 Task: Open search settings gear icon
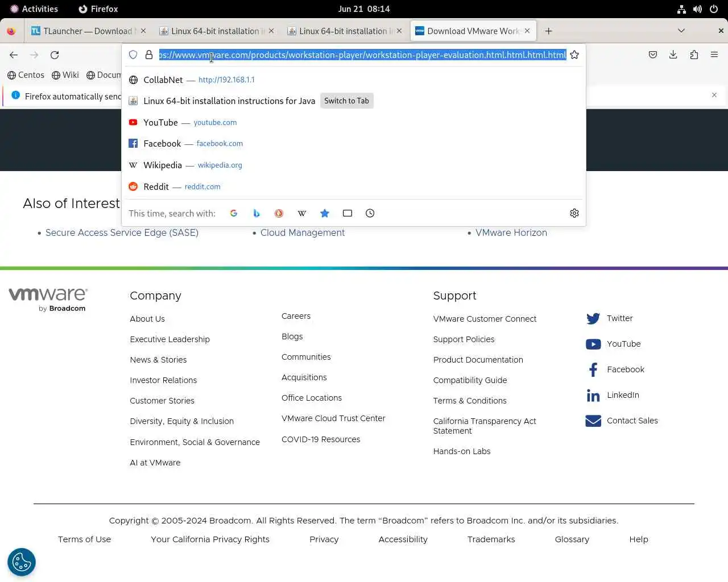pos(574,213)
